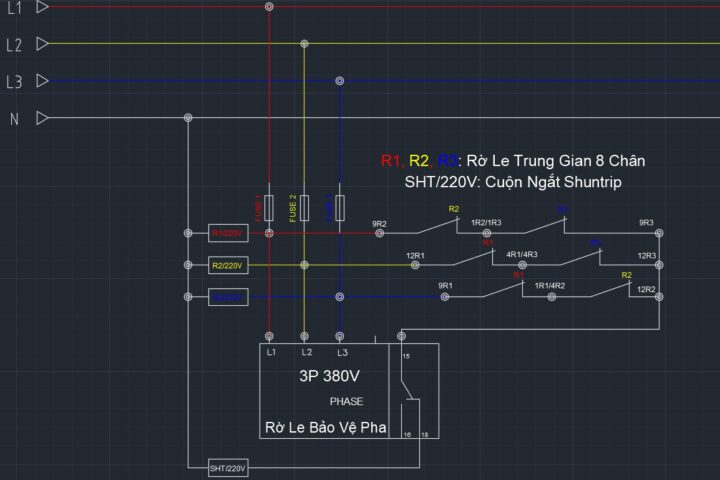
Task: Pick the blue FUSE 3 symbol
Action: pyautogui.click(x=340, y=208)
